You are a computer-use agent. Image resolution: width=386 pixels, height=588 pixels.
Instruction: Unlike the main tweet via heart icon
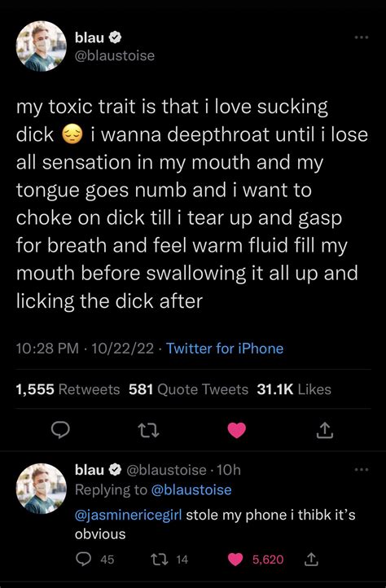click(237, 430)
